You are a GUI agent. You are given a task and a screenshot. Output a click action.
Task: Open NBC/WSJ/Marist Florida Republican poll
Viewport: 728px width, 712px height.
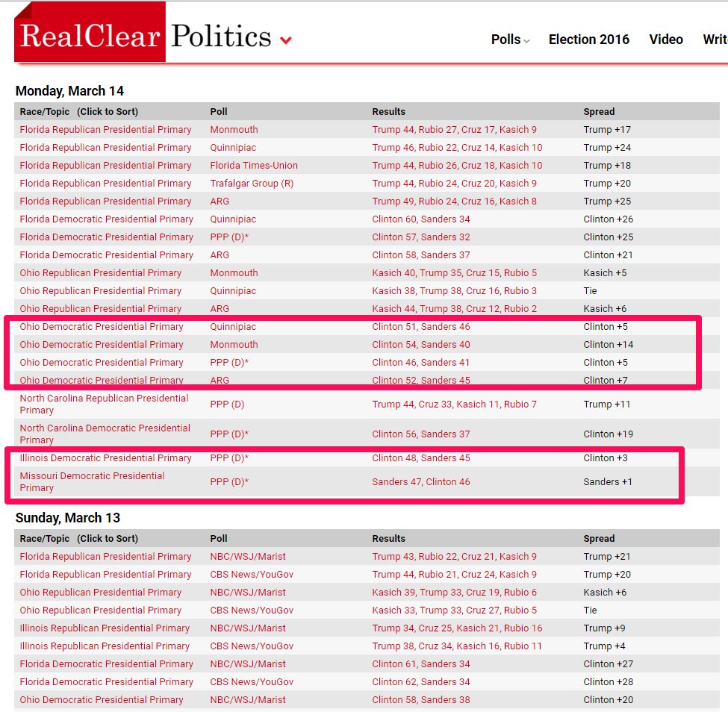click(x=248, y=557)
